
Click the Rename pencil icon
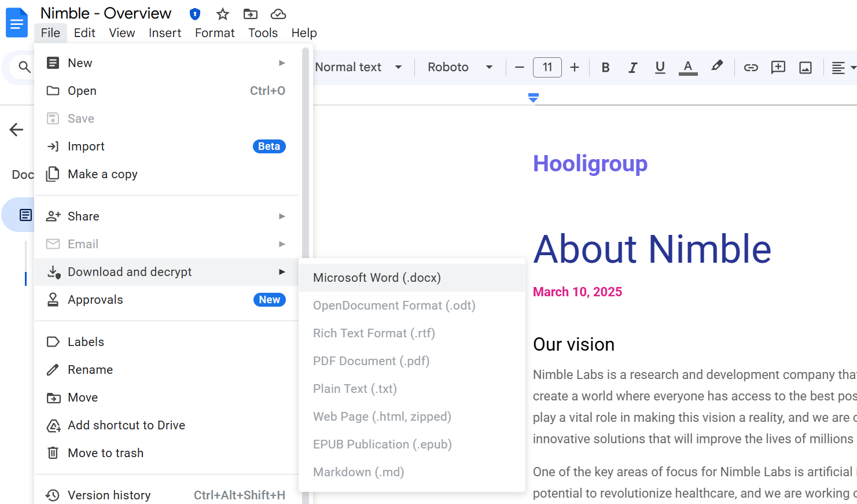53,370
